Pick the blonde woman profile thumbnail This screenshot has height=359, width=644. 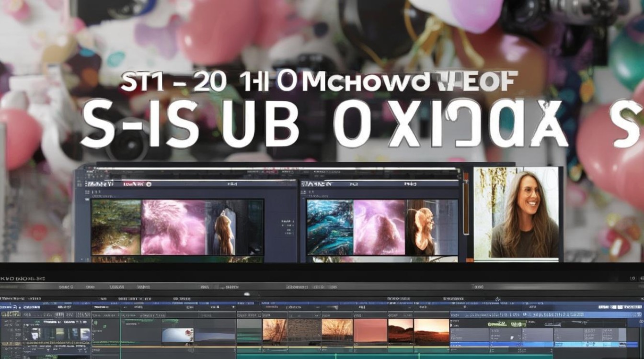(431, 227)
